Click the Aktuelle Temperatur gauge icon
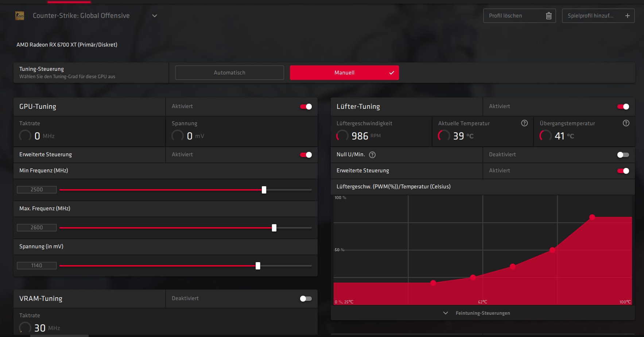Image resolution: width=644 pixels, height=337 pixels. (x=444, y=136)
